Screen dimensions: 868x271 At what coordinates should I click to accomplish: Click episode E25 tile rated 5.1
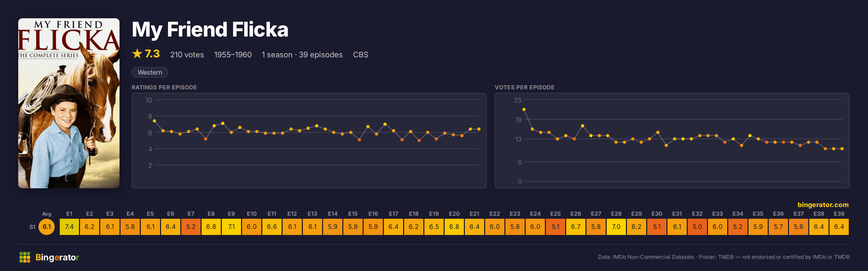coord(556,226)
